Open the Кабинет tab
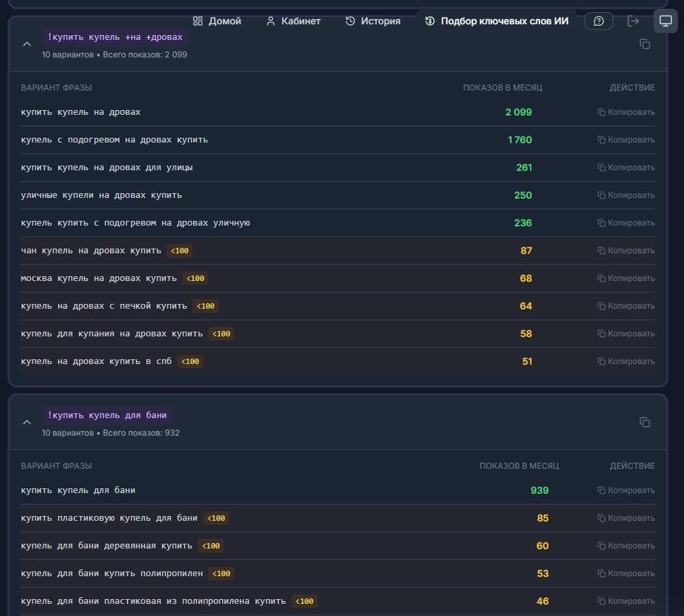684x616 pixels. [293, 21]
